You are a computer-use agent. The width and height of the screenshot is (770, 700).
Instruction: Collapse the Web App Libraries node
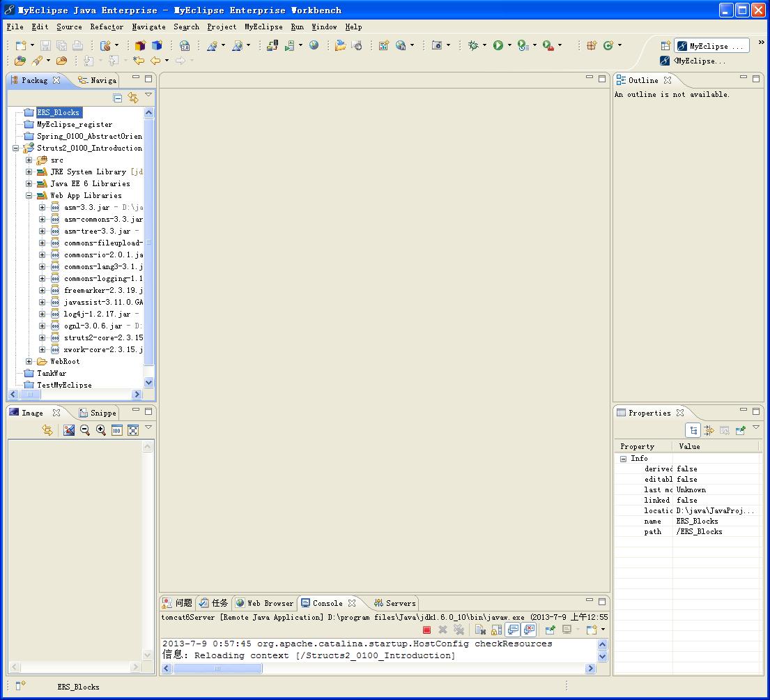pyautogui.click(x=29, y=196)
